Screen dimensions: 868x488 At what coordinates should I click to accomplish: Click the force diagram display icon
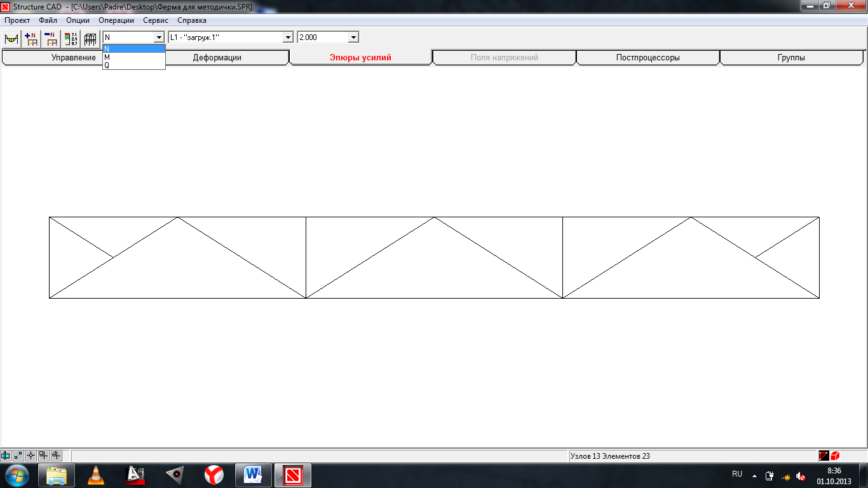coord(11,38)
